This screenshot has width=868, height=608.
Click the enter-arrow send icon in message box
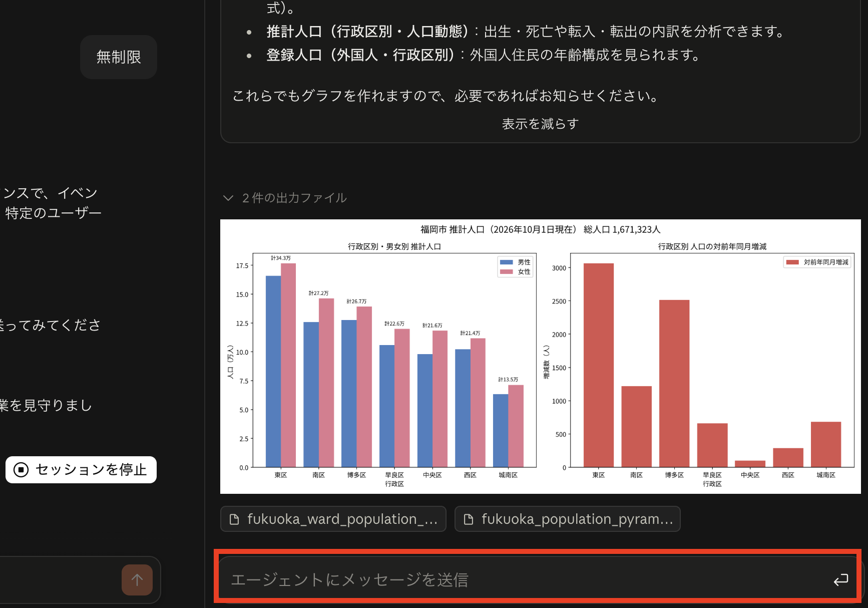(840, 579)
